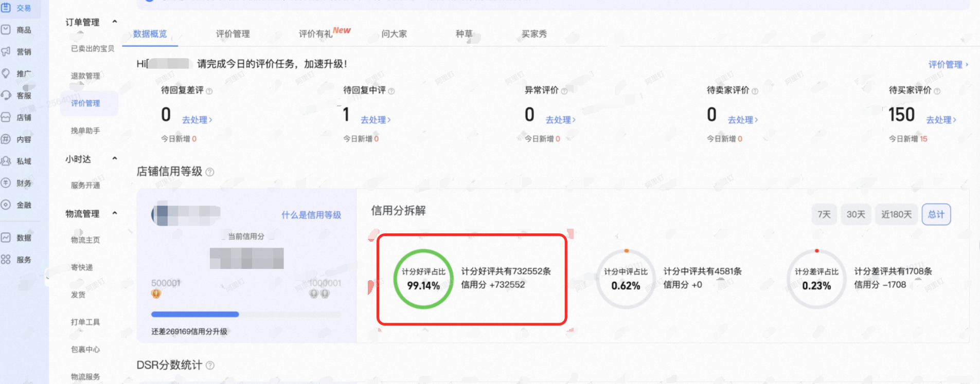Open the 金融 sidebar icon

click(6, 205)
